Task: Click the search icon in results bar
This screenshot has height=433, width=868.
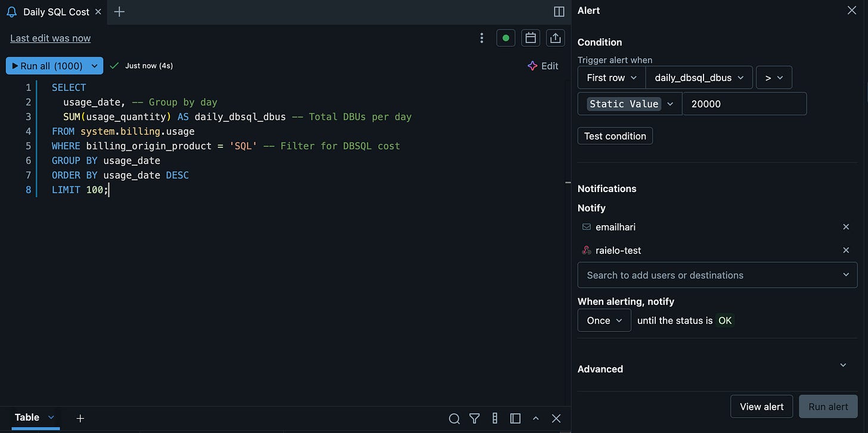Action: [x=454, y=419]
